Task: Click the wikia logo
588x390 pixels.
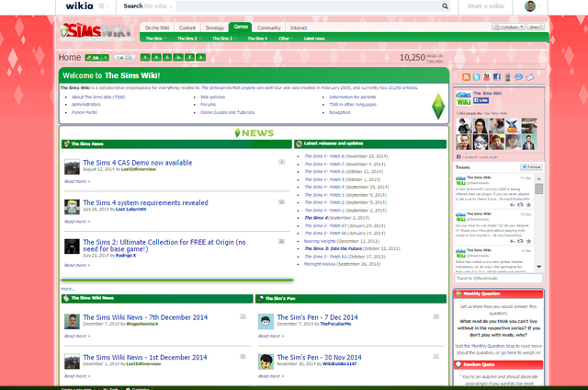Action: (x=80, y=6)
